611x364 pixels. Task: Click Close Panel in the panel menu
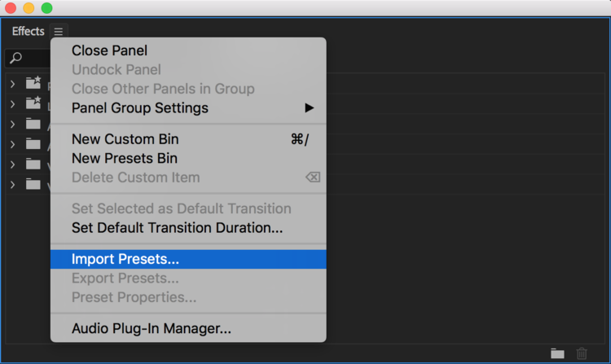click(109, 50)
